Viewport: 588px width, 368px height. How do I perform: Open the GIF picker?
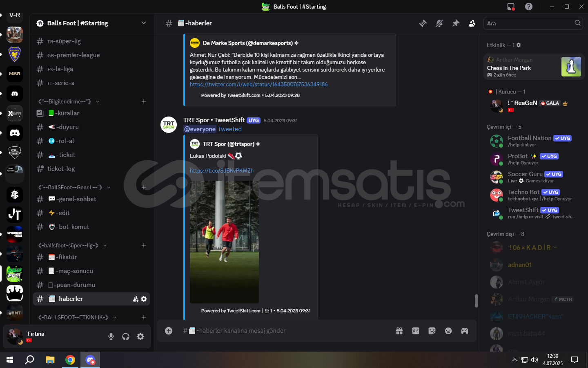416,331
